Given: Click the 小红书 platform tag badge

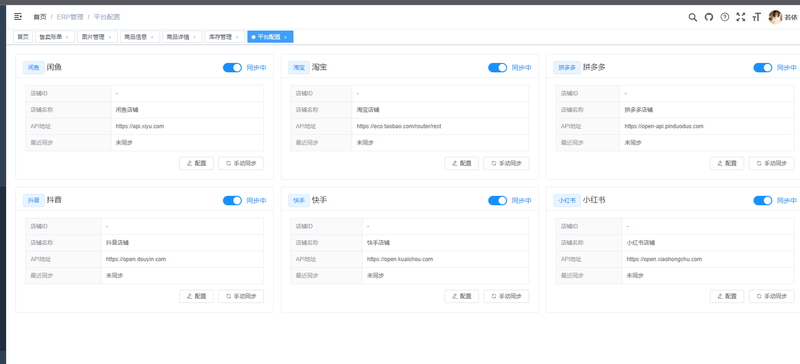Looking at the screenshot, I should (x=567, y=200).
